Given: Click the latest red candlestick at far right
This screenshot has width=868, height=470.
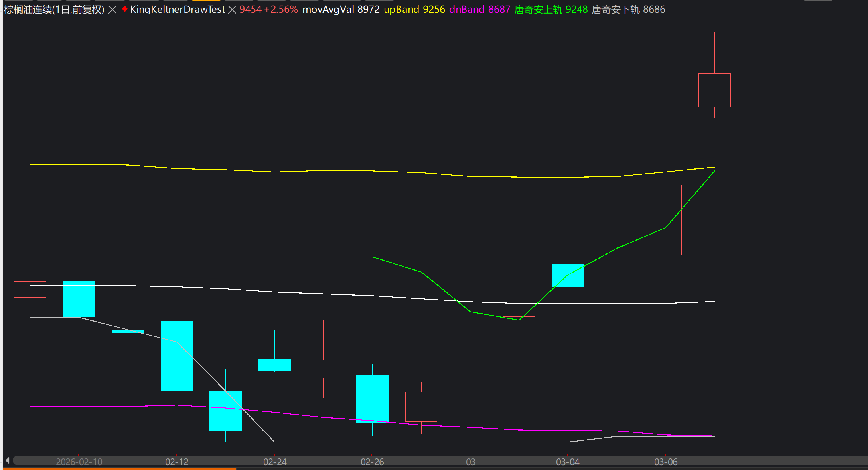Looking at the screenshot, I should click(x=714, y=90).
